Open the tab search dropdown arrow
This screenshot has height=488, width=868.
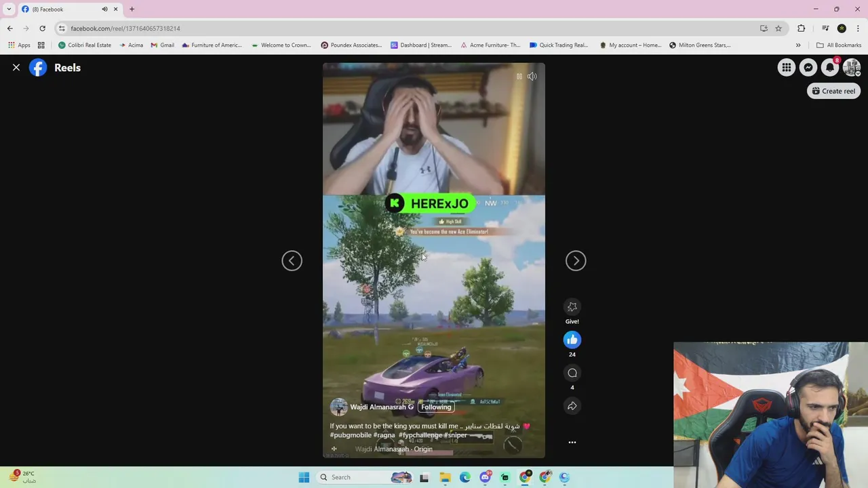point(9,9)
